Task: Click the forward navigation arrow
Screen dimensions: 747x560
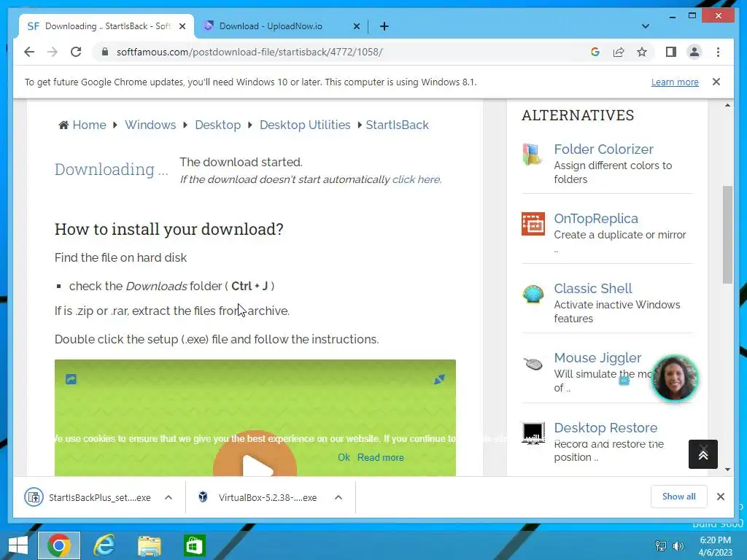Action: click(x=53, y=52)
